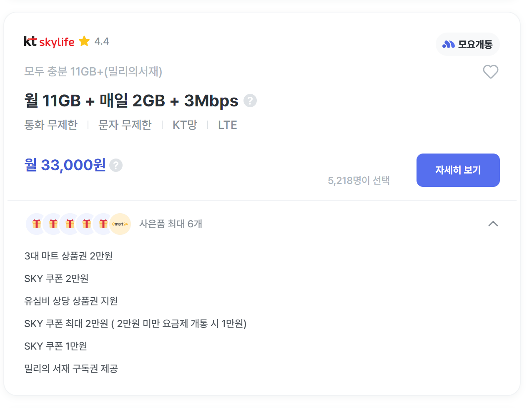Click 유심비 상당 상품권 지원 row
Viewport: 532px width, 408px height.
coord(71,301)
